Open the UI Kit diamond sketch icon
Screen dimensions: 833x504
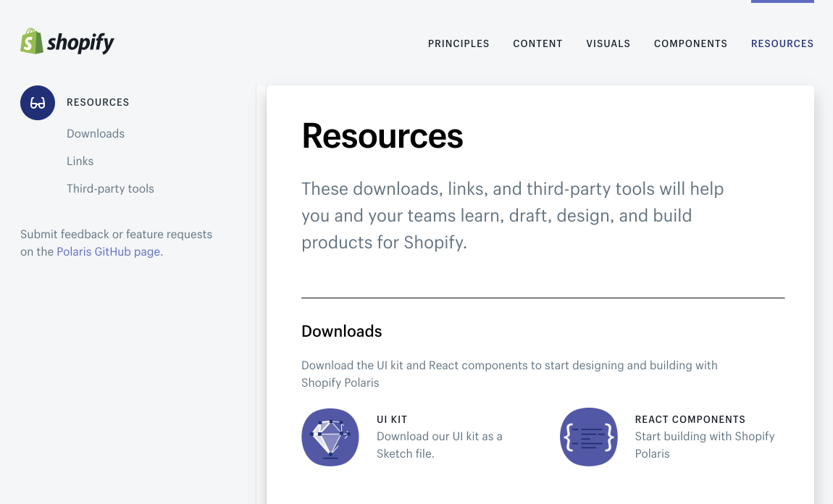coord(330,437)
